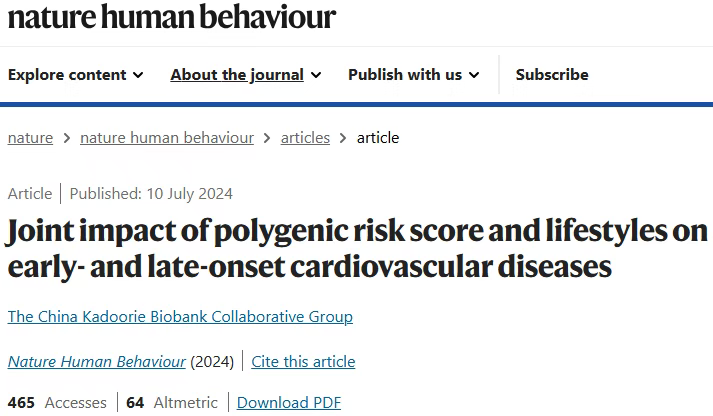Go to nature breadcrumb link

(x=30, y=138)
